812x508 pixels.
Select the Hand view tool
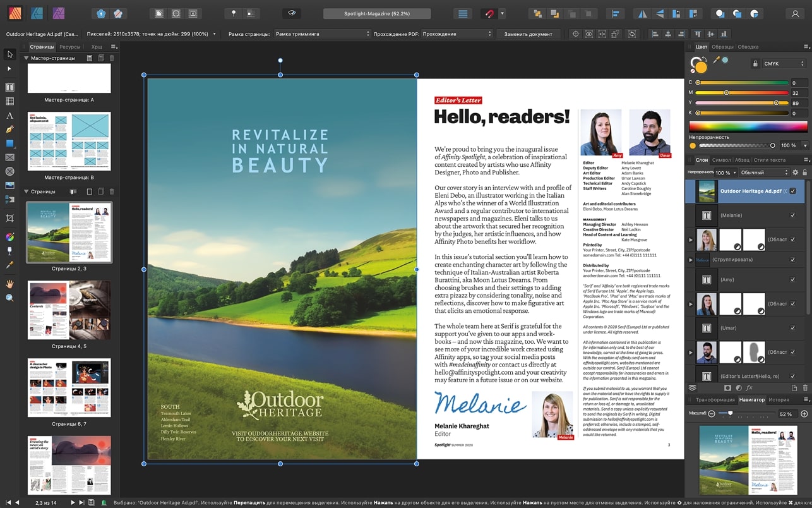[x=9, y=284]
